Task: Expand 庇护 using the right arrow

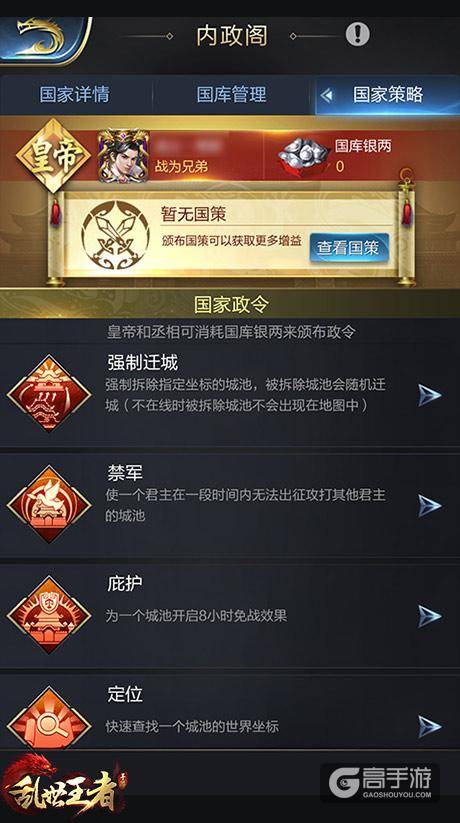Action: 430,616
